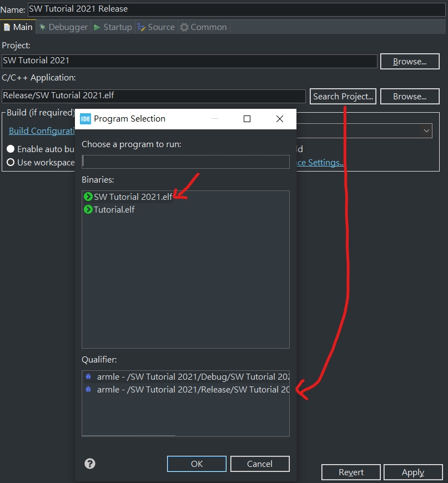Confirm the program selection with OK
Screen dimensions: 448x483
pos(197,464)
